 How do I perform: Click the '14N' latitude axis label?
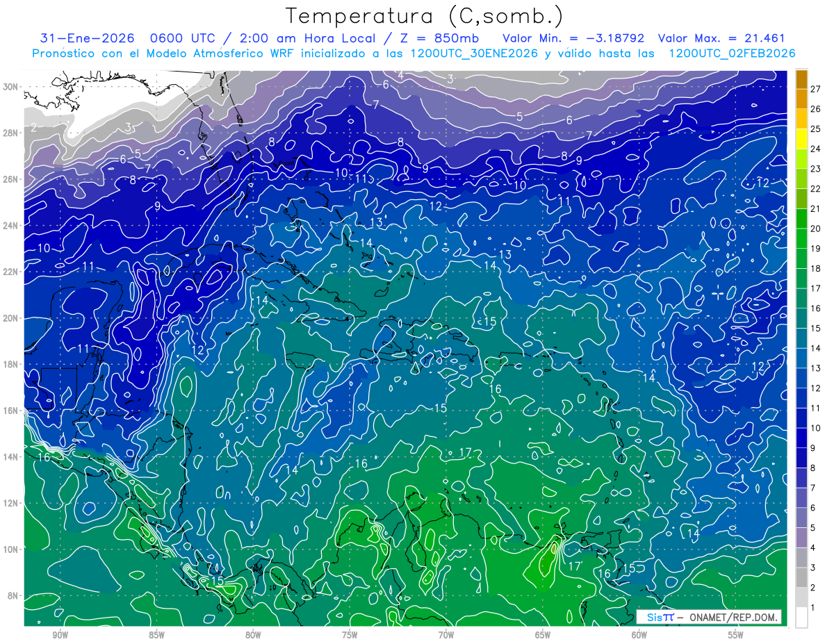(12, 457)
